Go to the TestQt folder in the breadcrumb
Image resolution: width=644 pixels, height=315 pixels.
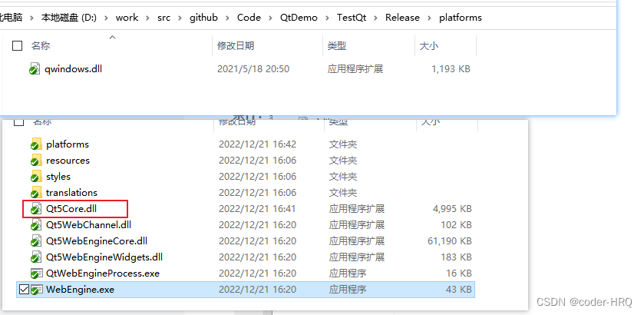[x=352, y=18]
